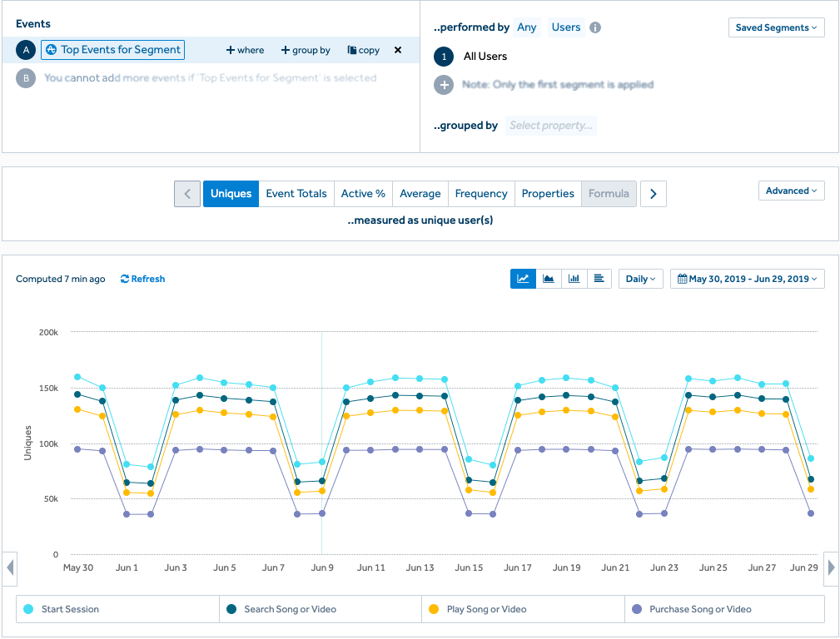The height and width of the screenshot is (639, 840).
Task: Toggle Purchase Song or Video legend series
Action: pyautogui.click(x=700, y=609)
